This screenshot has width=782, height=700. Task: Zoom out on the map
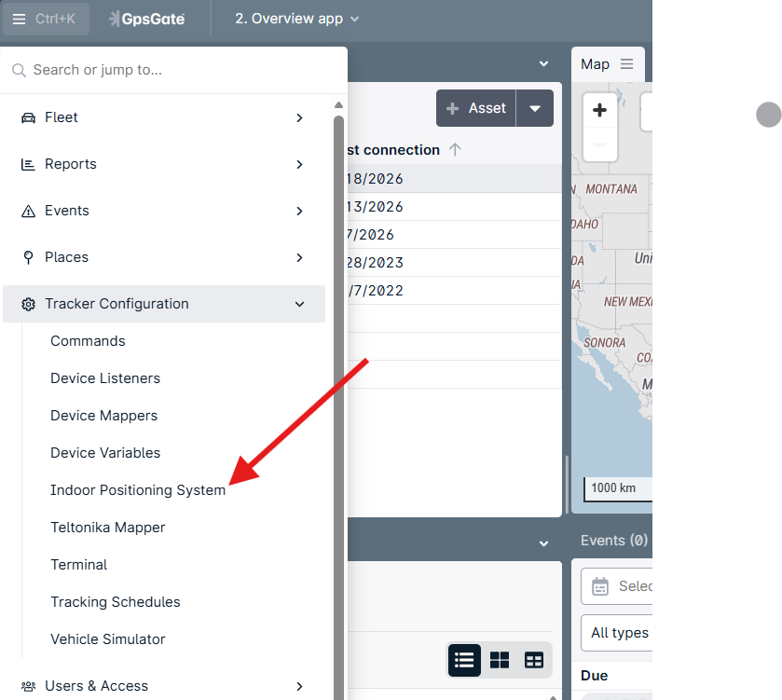click(600, 144)
